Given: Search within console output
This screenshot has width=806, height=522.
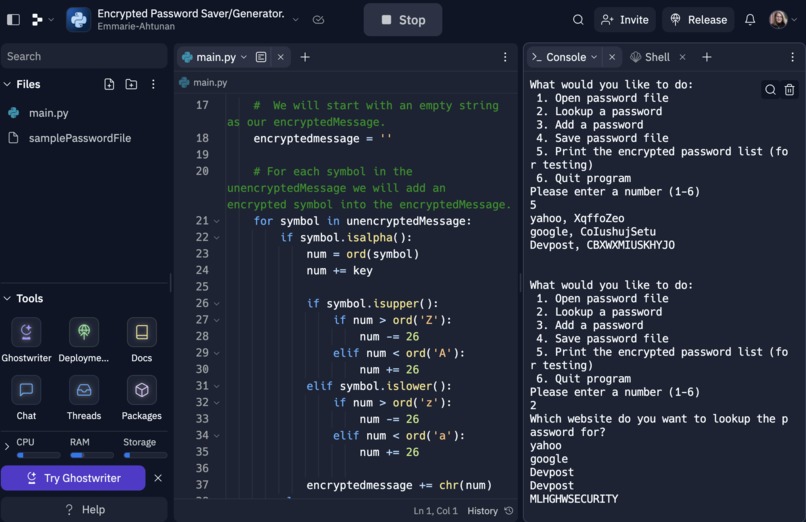Looking at the screenshot, I should (770, 89).
